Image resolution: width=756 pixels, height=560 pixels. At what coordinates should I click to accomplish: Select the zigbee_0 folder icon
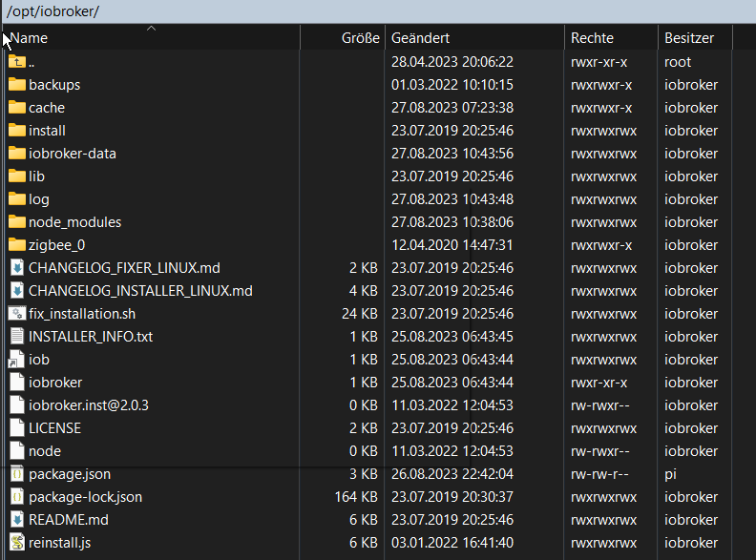click(17, 245)
